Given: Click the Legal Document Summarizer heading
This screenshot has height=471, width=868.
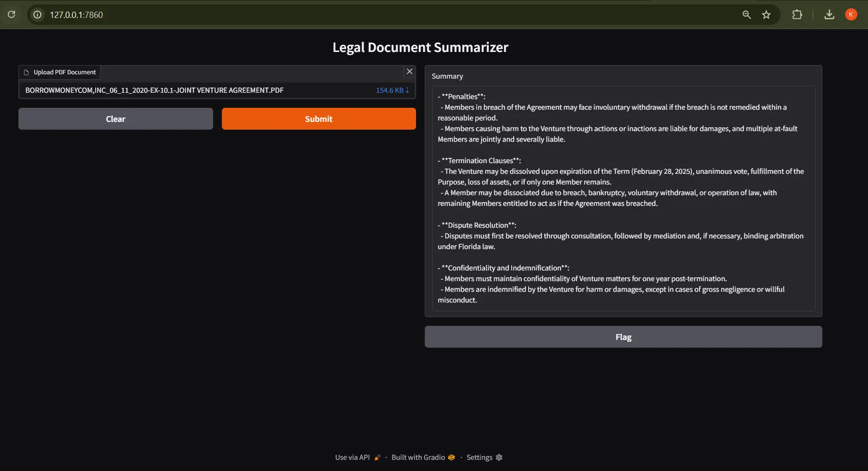Looking at the screenshot, I should pyautogui.click(x=420, y=47).
